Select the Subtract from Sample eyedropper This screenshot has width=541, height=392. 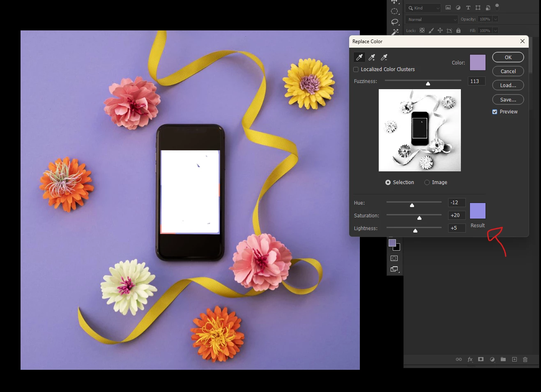click(384, 57)
